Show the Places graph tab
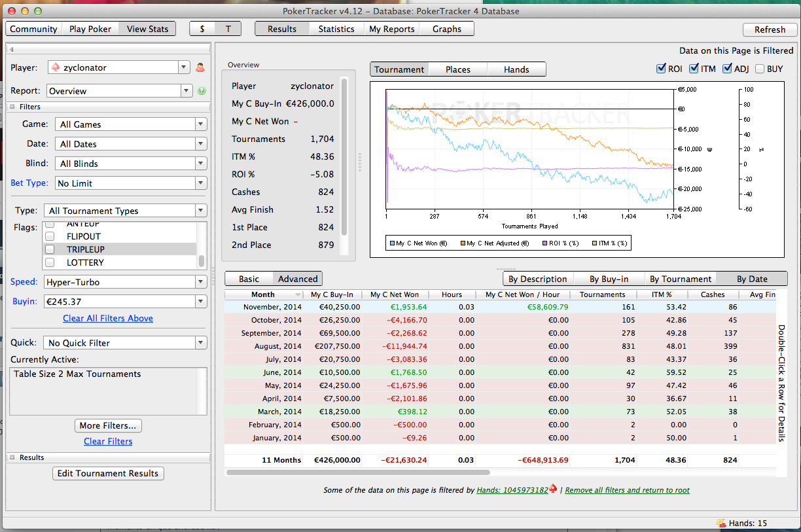 (458, 69)
